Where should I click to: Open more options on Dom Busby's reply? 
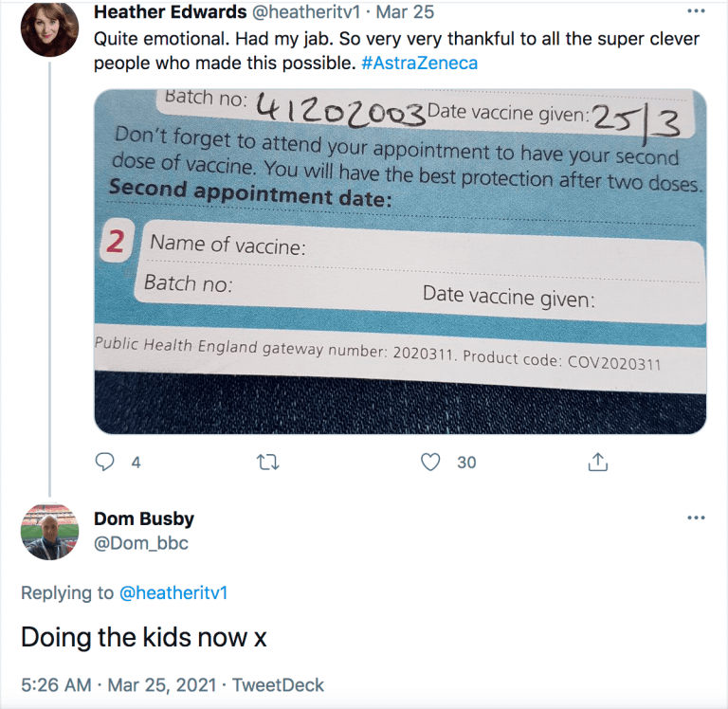click(696, 518)
